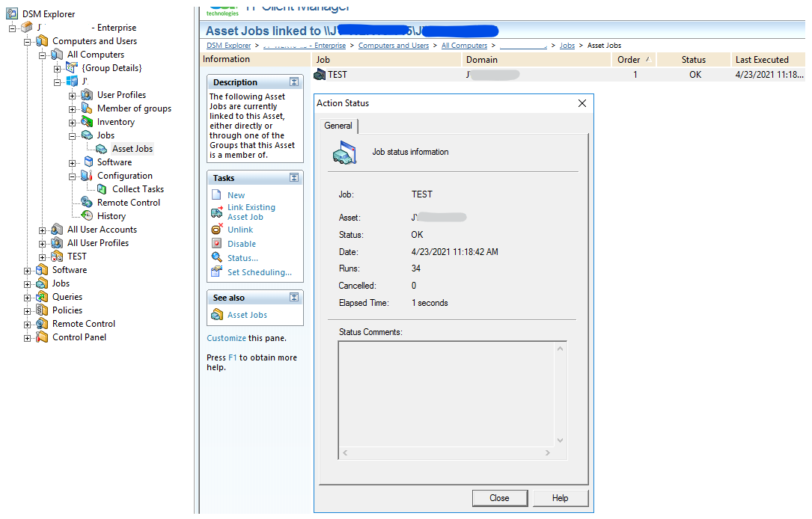Select the Remote Control icon under asset

coord(87,203)
